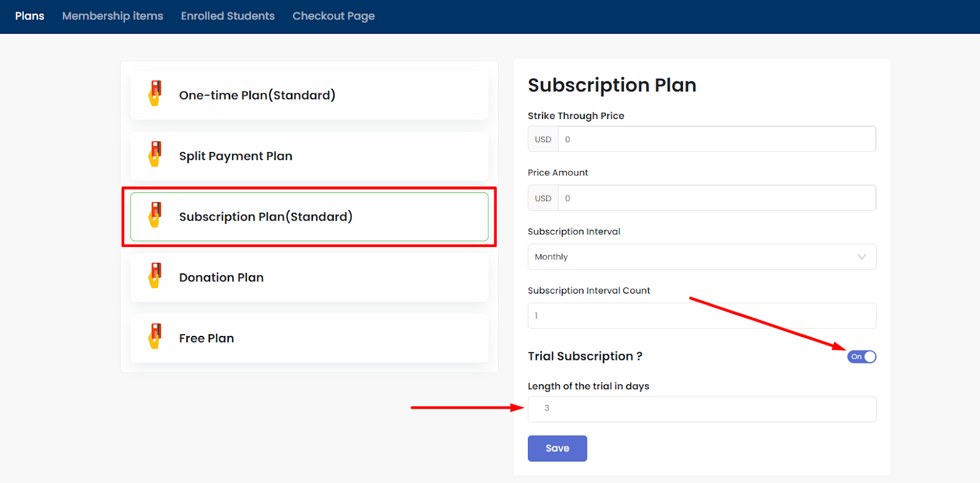Click the Subscription Plan(Standard) card icon
The height and width of the screenshot is (483, 980).
click(156, 215)
